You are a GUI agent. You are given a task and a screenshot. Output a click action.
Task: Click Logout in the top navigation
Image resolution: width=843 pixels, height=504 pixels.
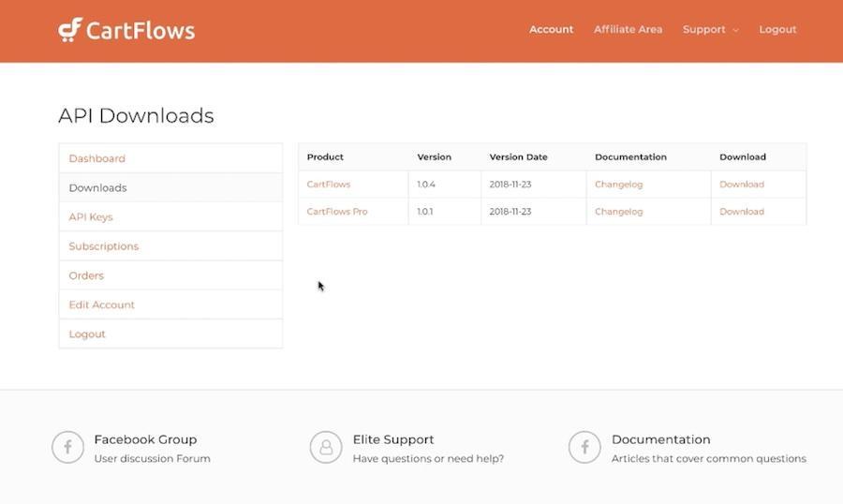(777, 30)
